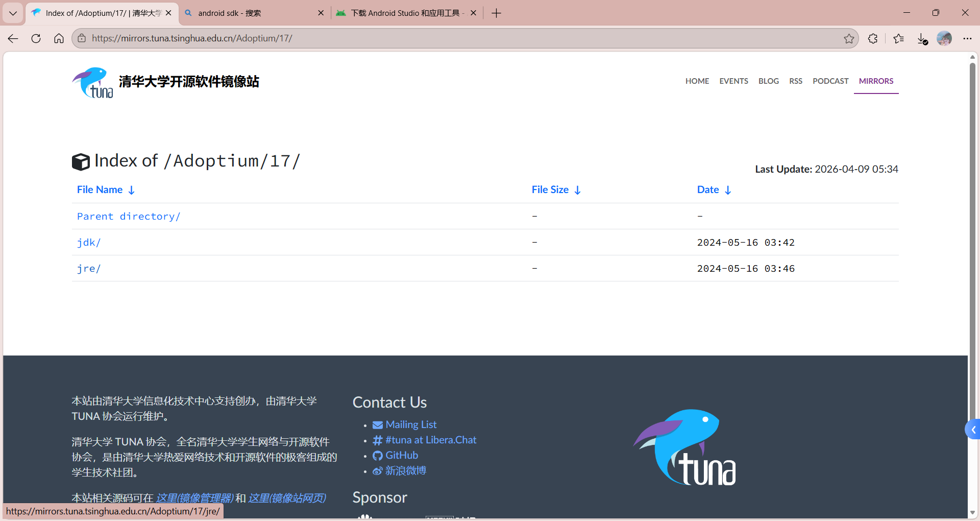Sort the listing by Date
The image size is (980, 521).
pos(714,190)
